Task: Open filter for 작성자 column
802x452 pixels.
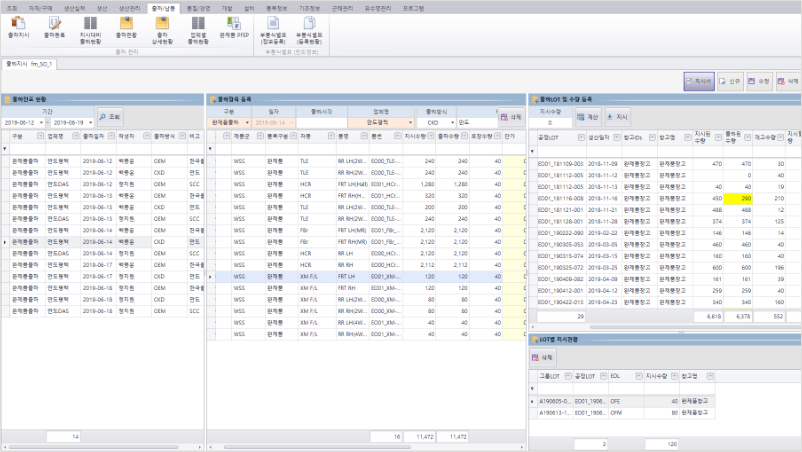Action: pyautogui.click(x=147, y=136)
